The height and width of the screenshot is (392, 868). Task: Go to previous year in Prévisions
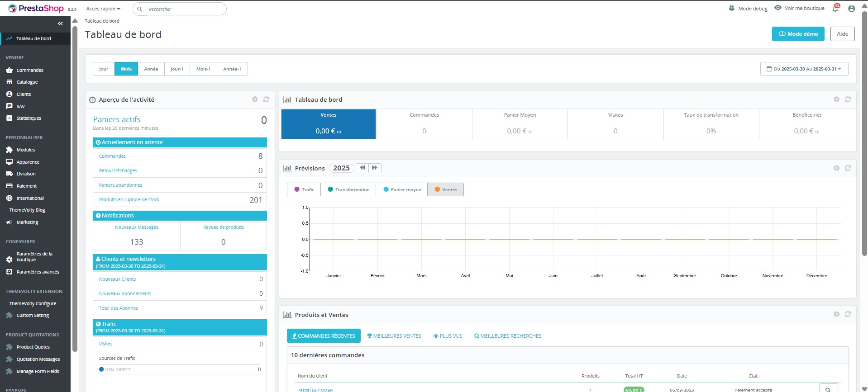pos(362,168)
